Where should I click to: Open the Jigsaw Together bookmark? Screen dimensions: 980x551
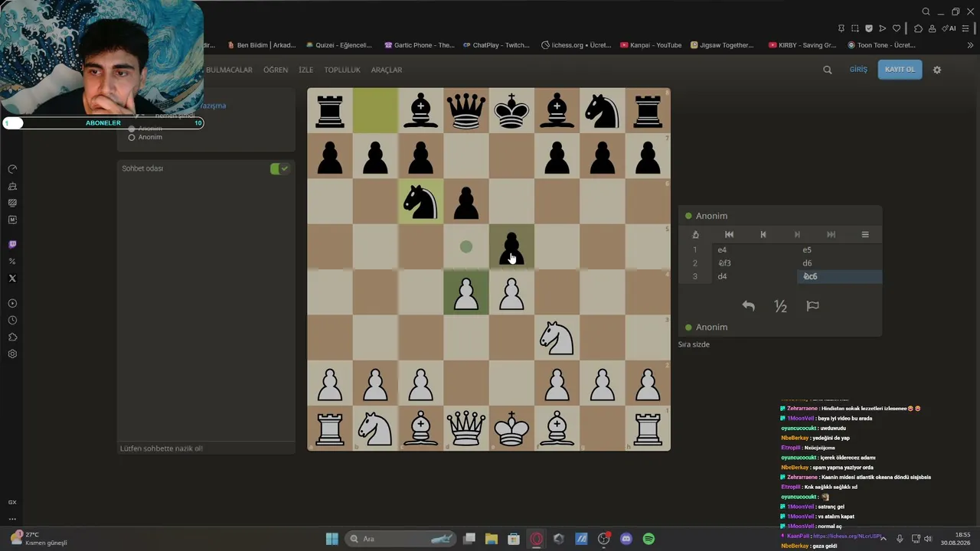pyautogui.click(x=722, y=45)
